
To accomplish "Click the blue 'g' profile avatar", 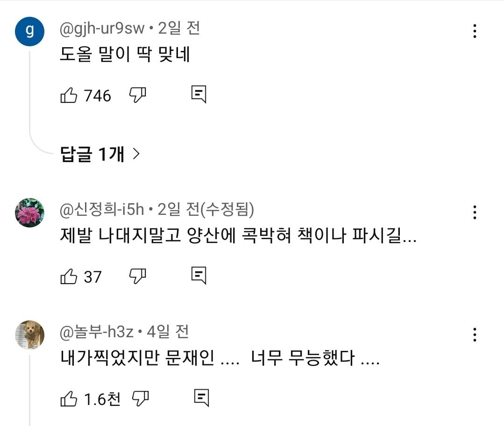I will point(30,32).
